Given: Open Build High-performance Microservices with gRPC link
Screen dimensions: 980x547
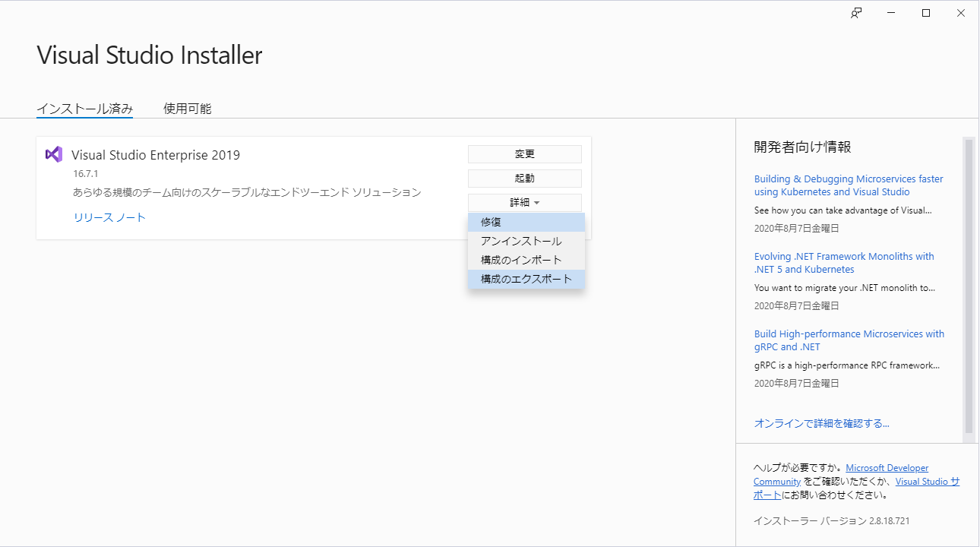Looking at the screenshot, I should pyautogui.click(x=849, y=340).
